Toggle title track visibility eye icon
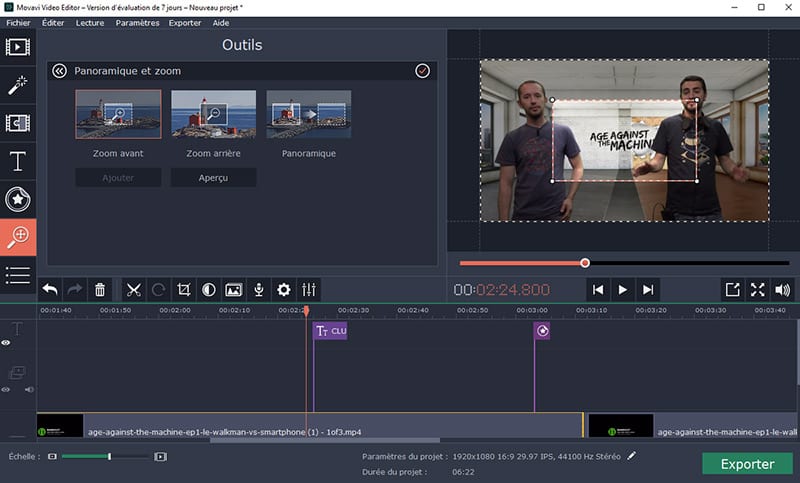 6,343
